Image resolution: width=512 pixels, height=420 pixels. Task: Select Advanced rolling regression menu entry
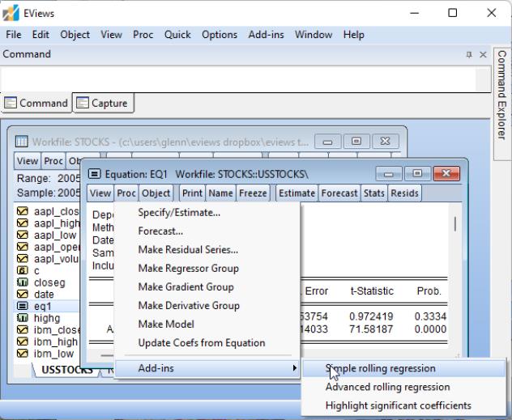(387, 387)
